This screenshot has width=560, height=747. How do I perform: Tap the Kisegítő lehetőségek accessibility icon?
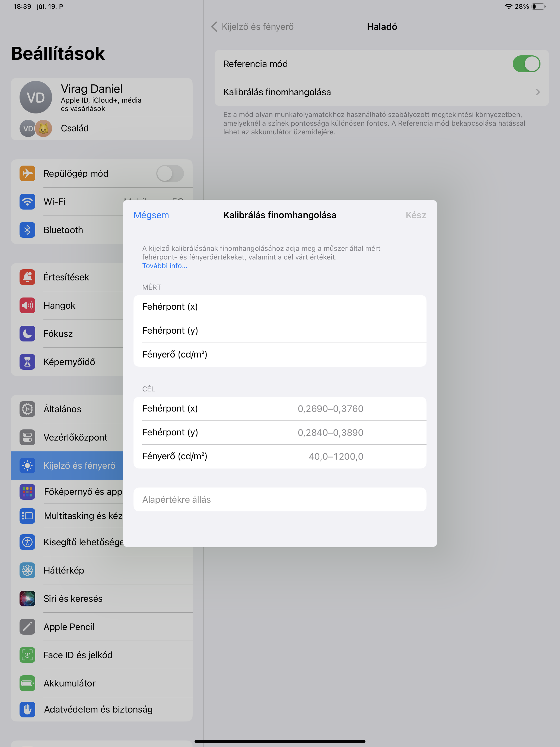(27, 542)
